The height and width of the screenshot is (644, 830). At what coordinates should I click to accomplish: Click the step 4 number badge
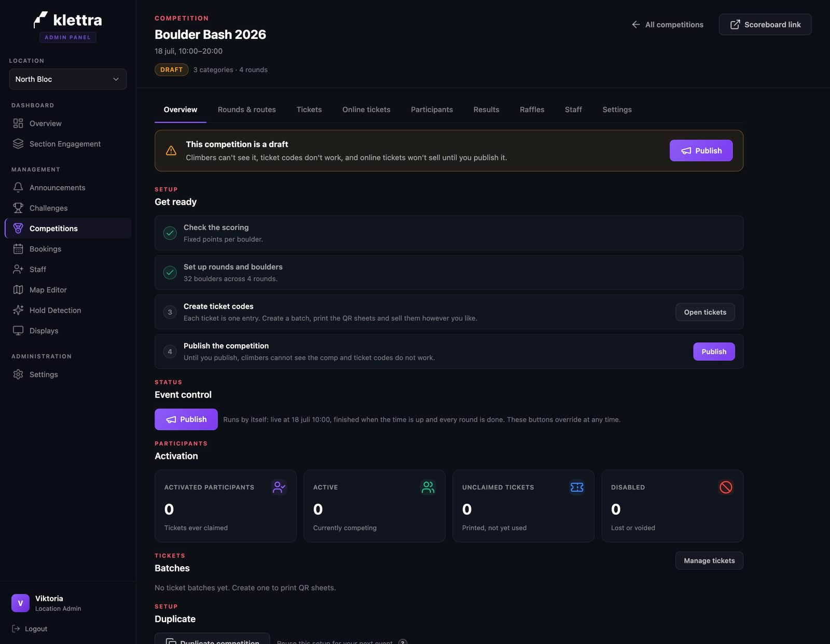pos(170,351)
